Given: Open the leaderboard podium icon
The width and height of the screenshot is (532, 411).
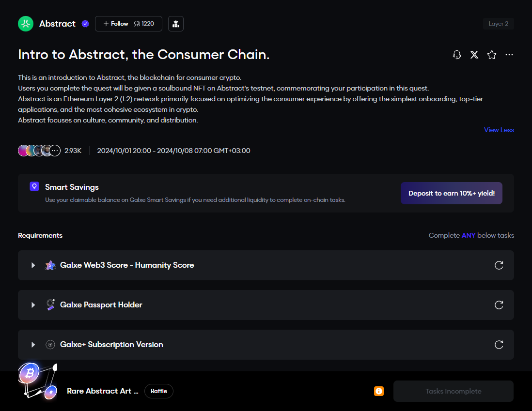Looking at the screenshot, I should pyautogui.click(x=176, y=24).
